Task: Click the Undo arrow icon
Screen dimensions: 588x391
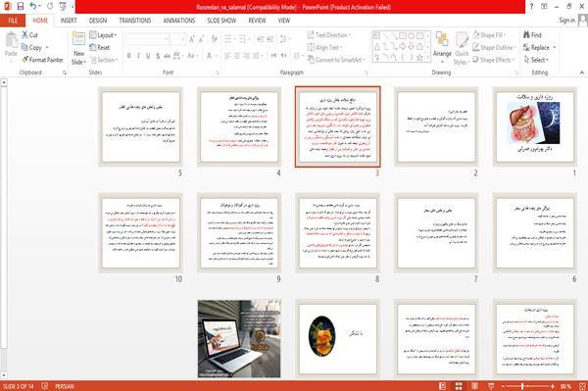Action: pos(33,6)
